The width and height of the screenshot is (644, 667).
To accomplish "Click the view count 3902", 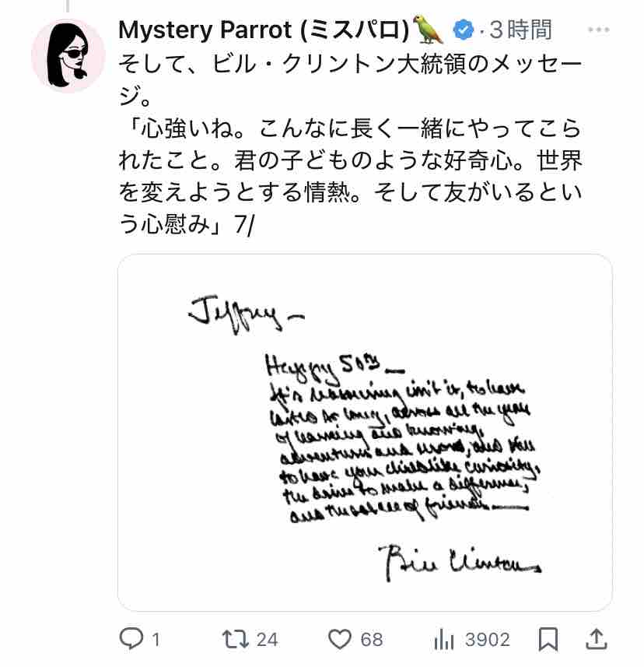I will click(487, 640).
